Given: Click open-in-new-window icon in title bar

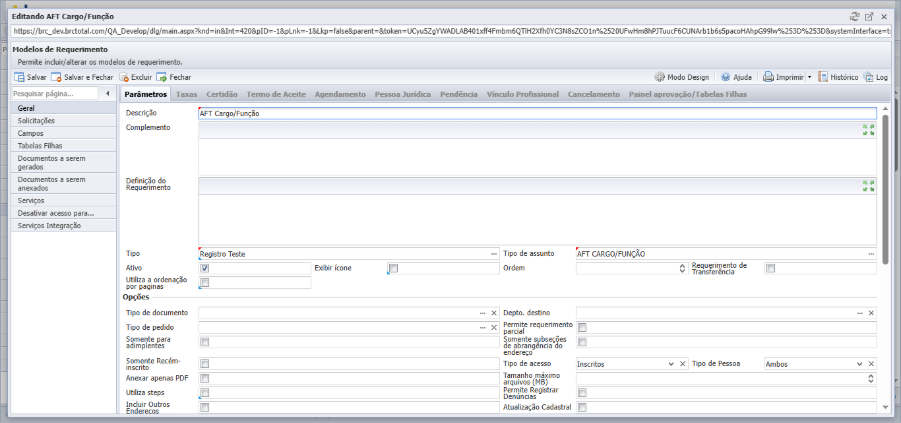Looking at the screenshot, I should coord(869,17).
